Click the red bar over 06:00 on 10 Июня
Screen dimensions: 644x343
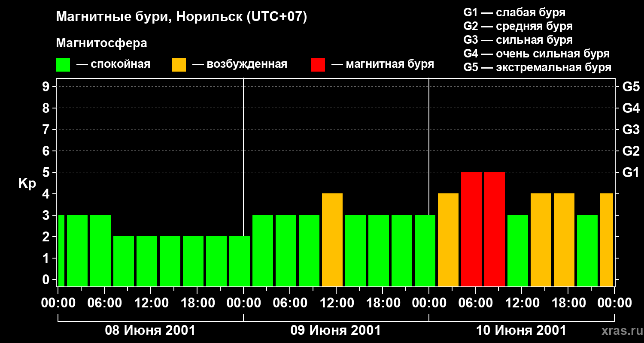pos(471,229)
